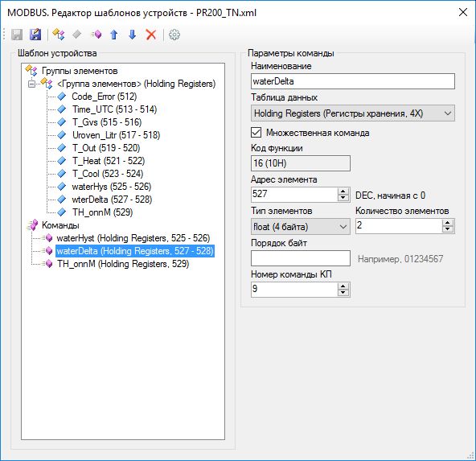
Task: Click the waterDelta command cube icon
Action: (47, 251)
